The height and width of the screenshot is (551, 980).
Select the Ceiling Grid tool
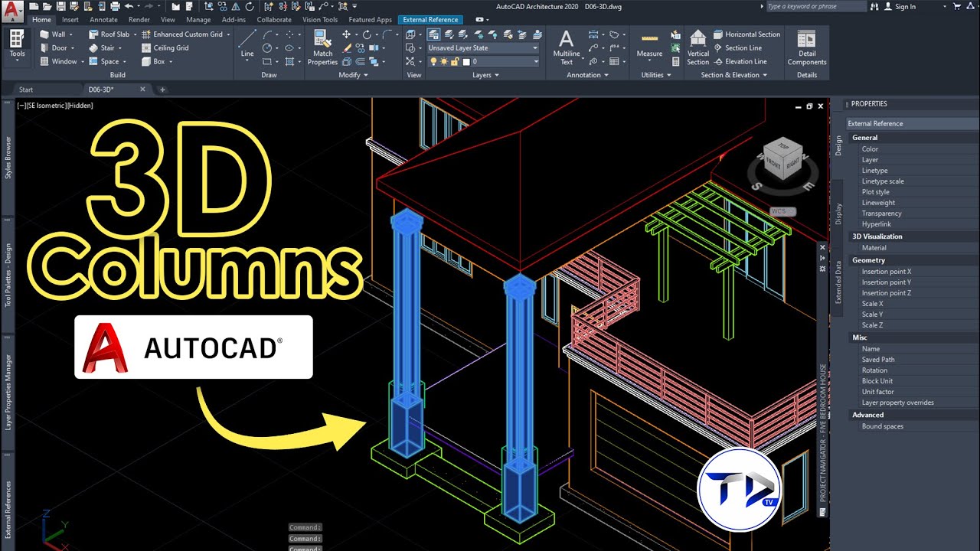point(165,48)
